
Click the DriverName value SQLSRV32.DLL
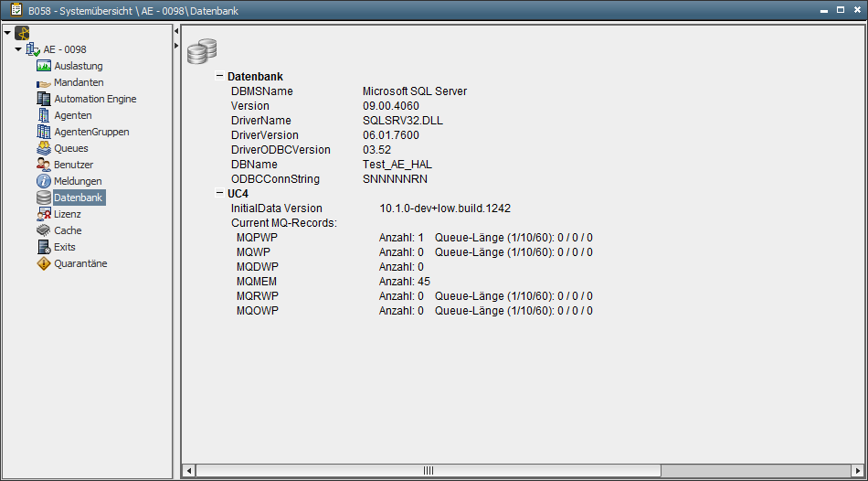(402, 121)
